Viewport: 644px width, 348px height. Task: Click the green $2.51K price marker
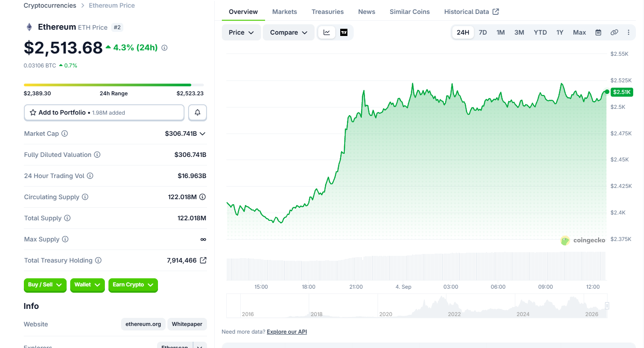[x=622, y=92]
